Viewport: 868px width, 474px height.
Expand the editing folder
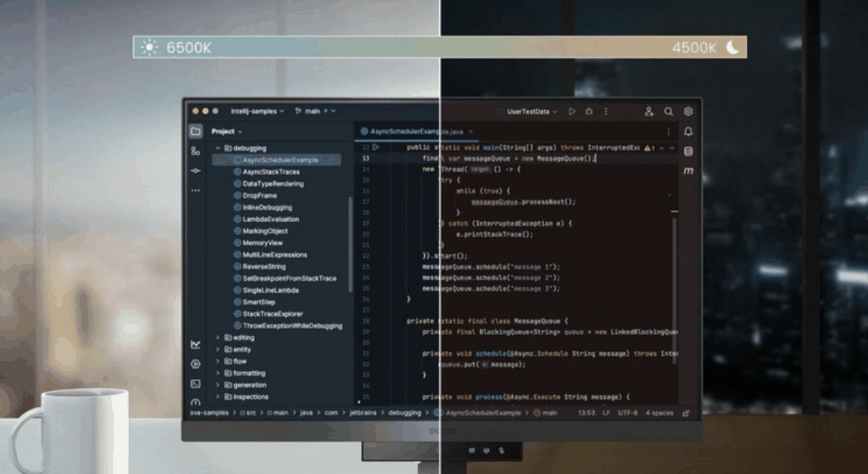[x=218, y=338]
